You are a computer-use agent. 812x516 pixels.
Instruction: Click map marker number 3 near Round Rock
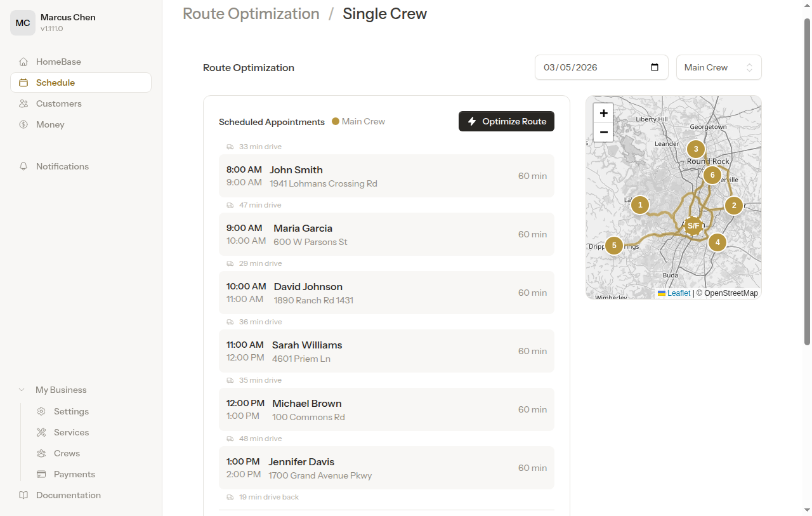695,149
